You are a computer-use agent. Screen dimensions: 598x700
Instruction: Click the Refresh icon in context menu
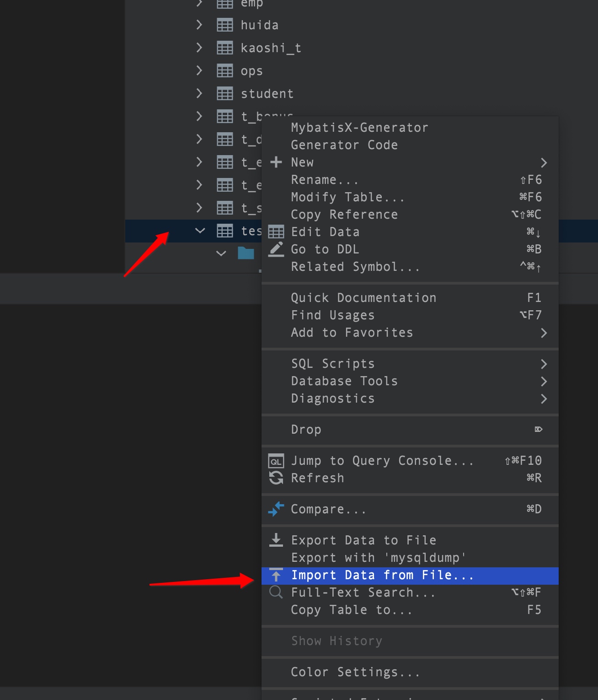click(276, 478)
